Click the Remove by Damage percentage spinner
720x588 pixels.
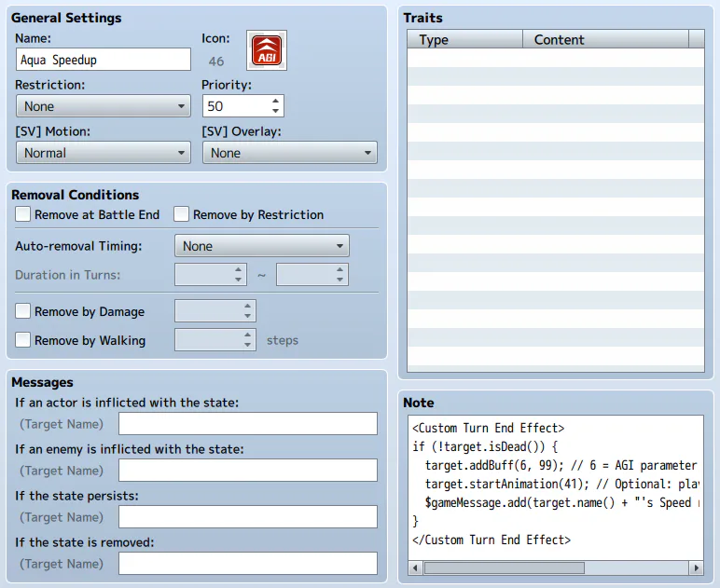click(x=215, y=311)
